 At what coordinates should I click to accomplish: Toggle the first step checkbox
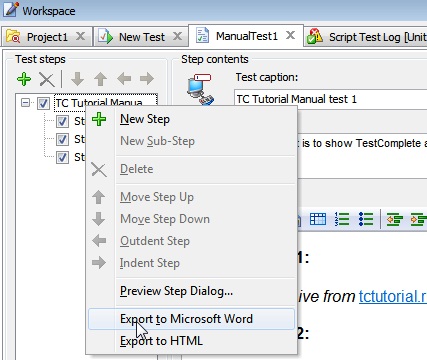(x=62, y=121)
